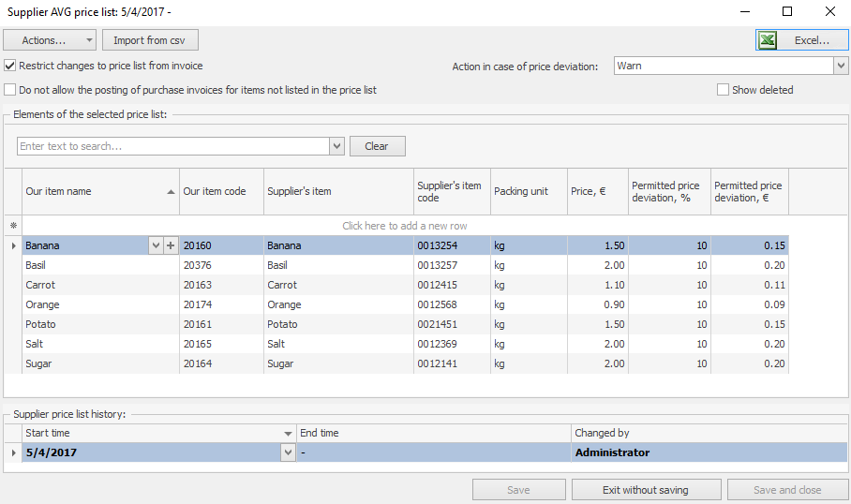Image resolution: width=851 pixels, height=504 pixels.
Task: Open the Actions dropdown menu
Action: pos(50,40)
